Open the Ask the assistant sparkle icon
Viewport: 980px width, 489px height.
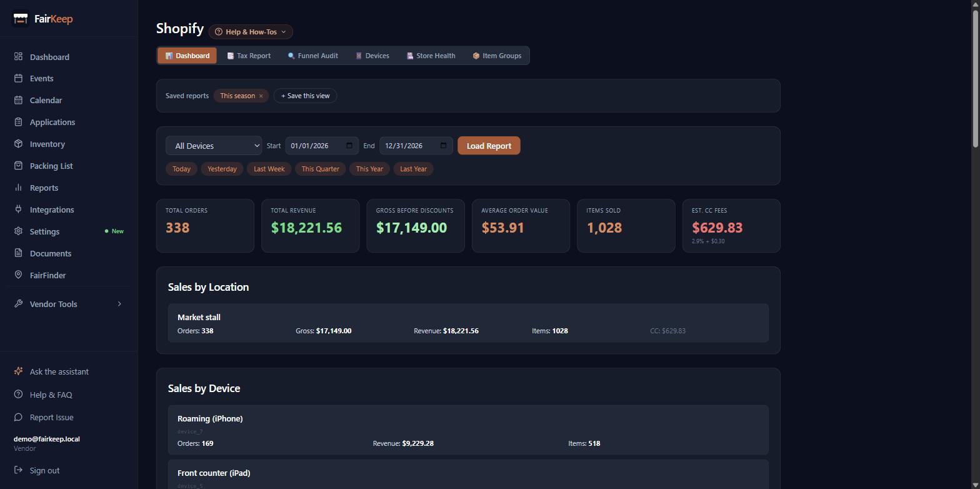coord(19,371)
